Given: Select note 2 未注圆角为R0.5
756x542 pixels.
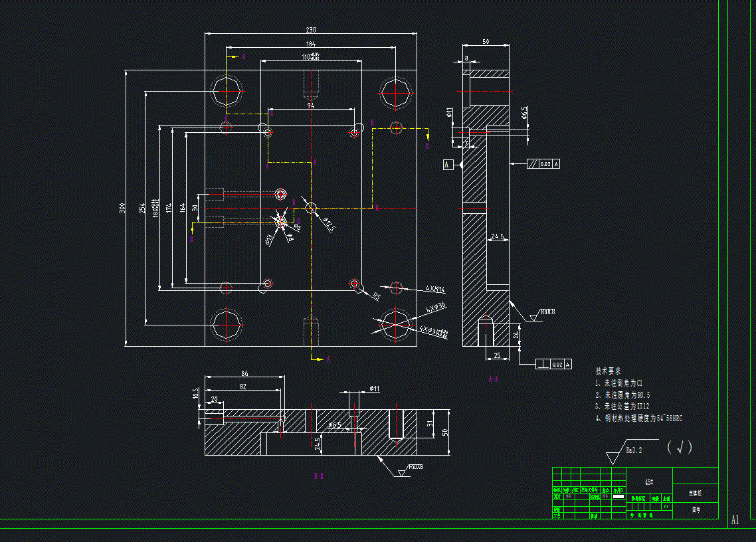Looking at the screenshot, I should click(622, 395).
